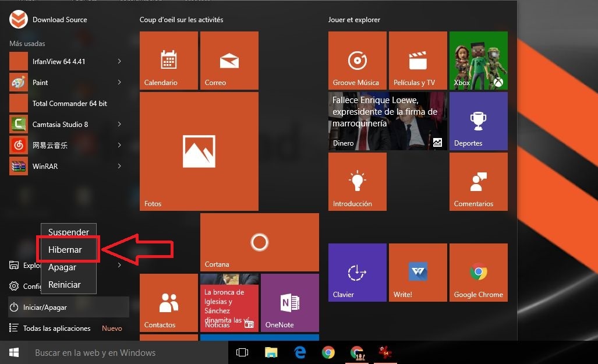Launch the Google Chrome tile
The image size is (598, 364).
pos(479,273)
